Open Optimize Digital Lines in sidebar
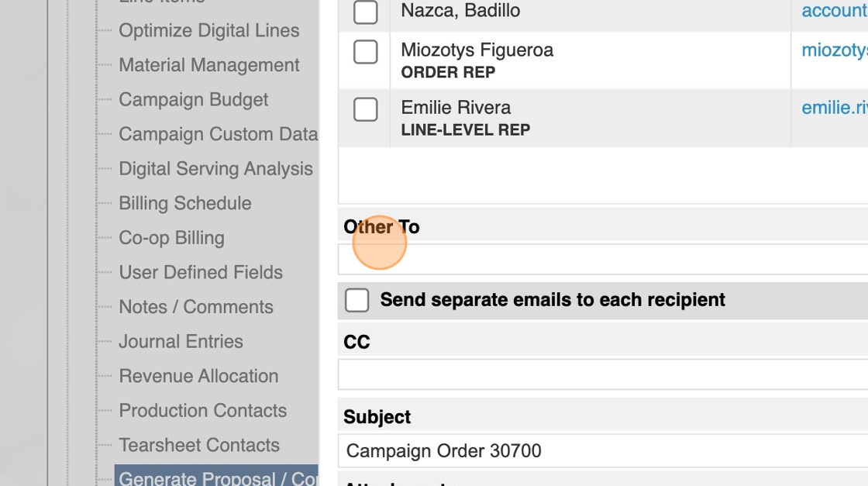The width and height of the screenshot is (868, 486). [208, 31]
